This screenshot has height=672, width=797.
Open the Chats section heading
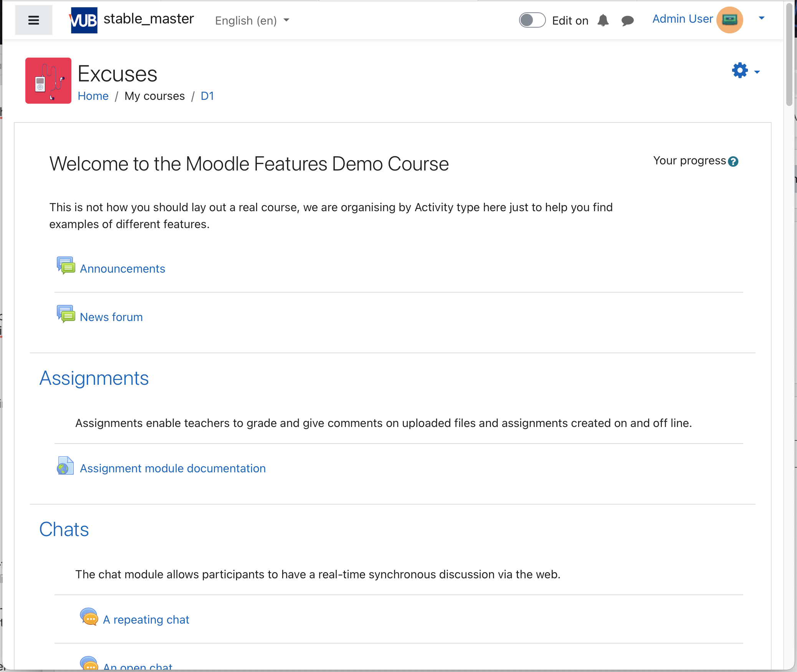[64, 530]
